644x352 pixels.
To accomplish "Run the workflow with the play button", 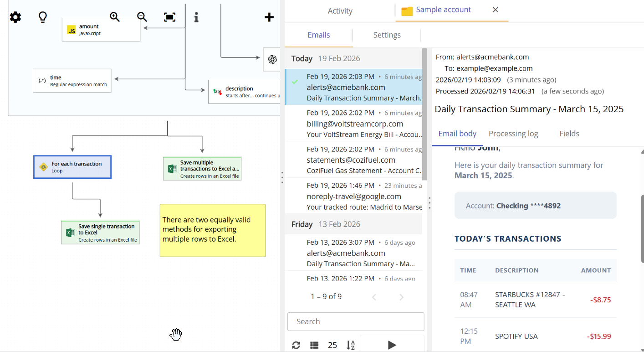I will tap(392, 344).
